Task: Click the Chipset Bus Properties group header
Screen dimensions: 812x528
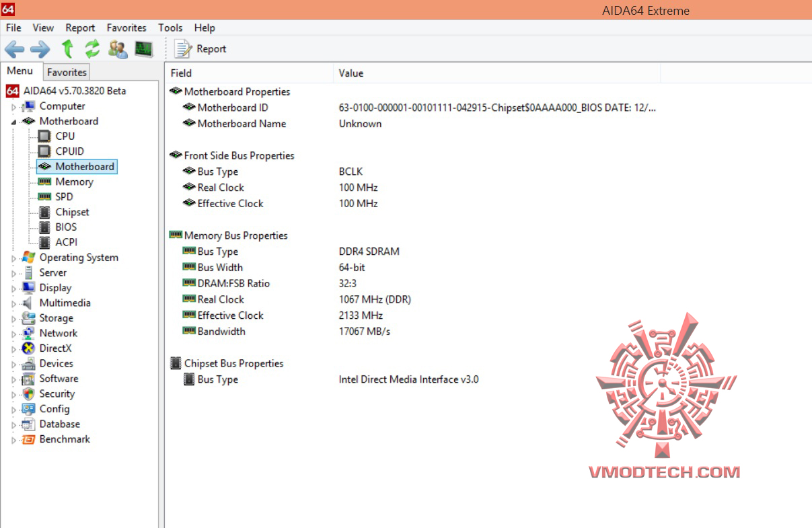Action: click(227, 363)
